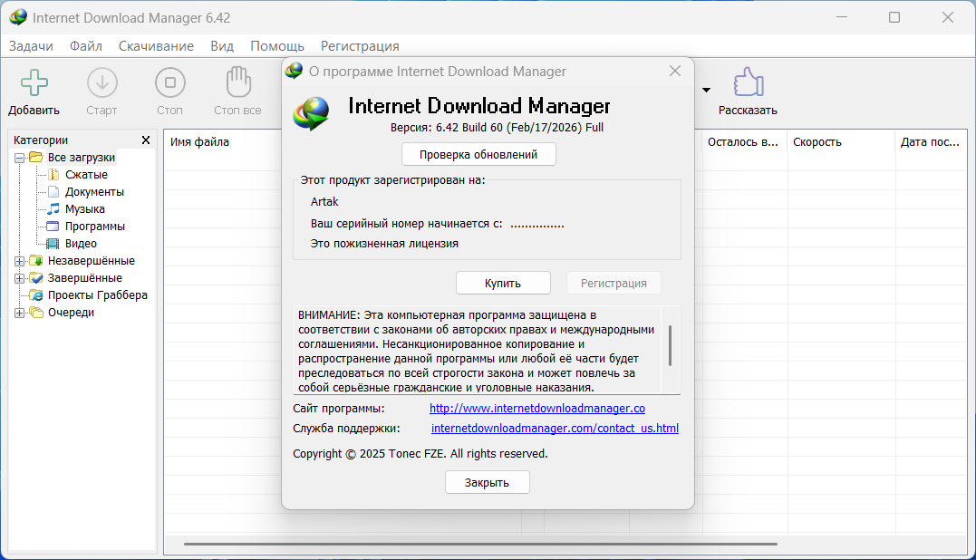Open the Файл menu
The width and height of the screenshot is (976, 560).
86,46
